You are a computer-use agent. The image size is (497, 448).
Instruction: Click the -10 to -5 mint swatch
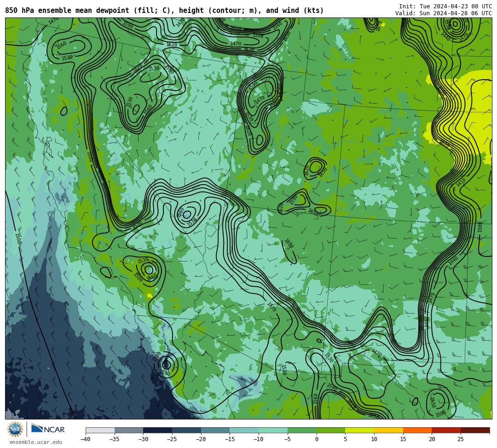pos(273,430)
